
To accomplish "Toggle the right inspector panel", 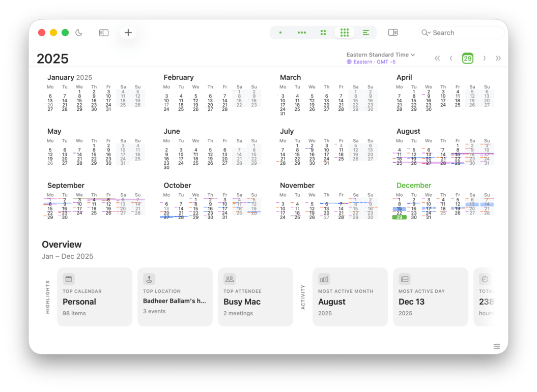I will [392, 33].
